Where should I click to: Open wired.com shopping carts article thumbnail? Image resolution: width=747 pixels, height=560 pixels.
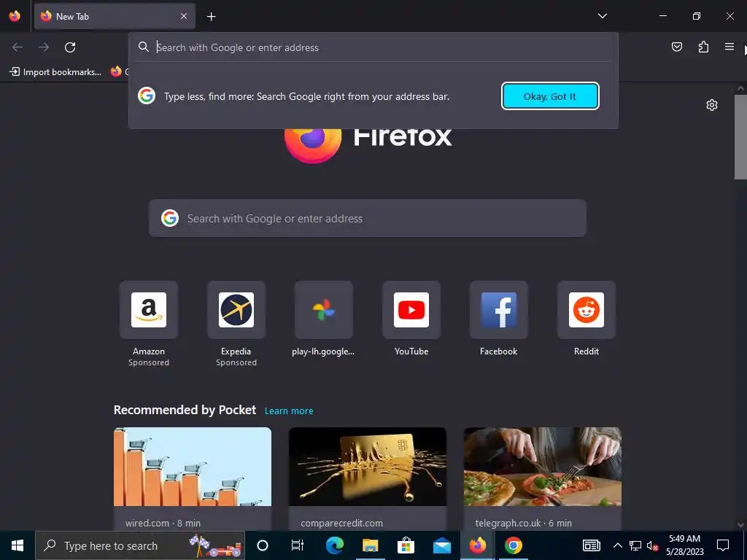pyautogui.click(x=193, y=467)
